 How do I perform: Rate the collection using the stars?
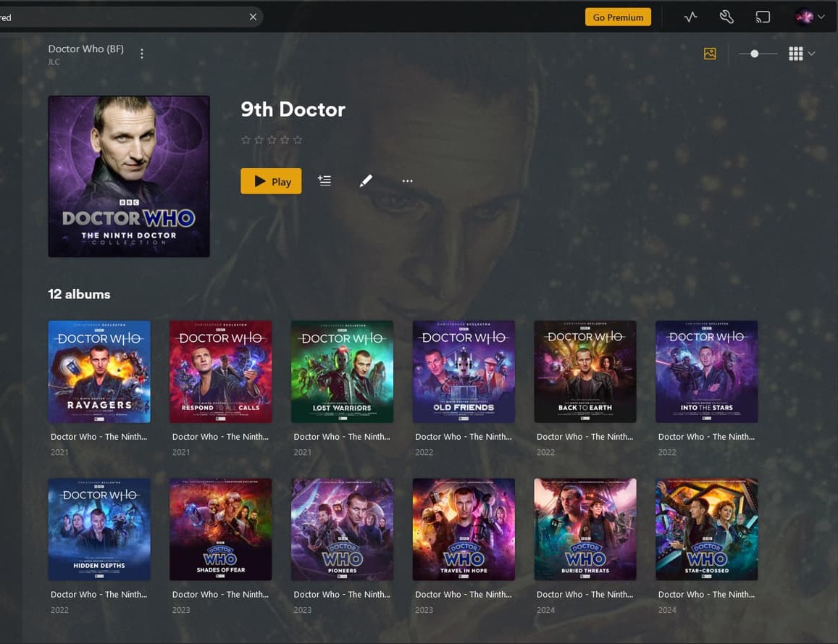272,140
